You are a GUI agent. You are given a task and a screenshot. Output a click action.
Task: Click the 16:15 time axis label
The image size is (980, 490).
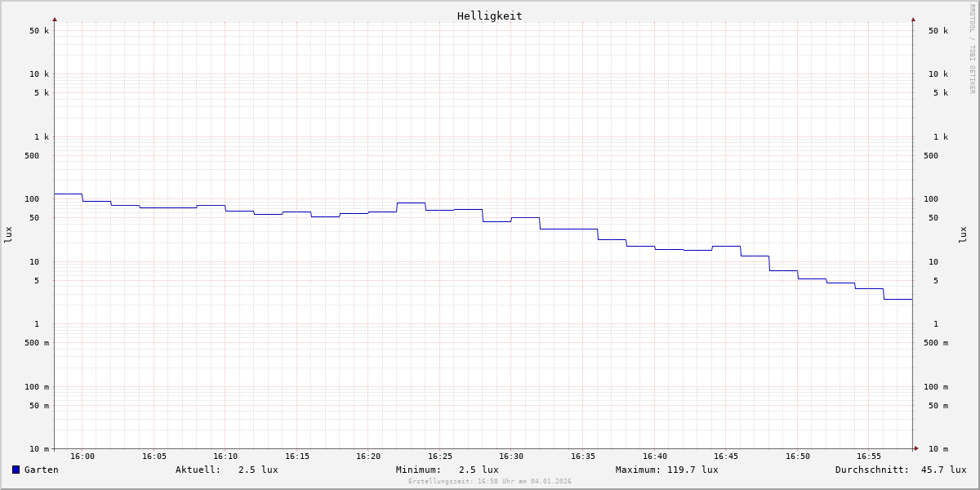[297, 457]
